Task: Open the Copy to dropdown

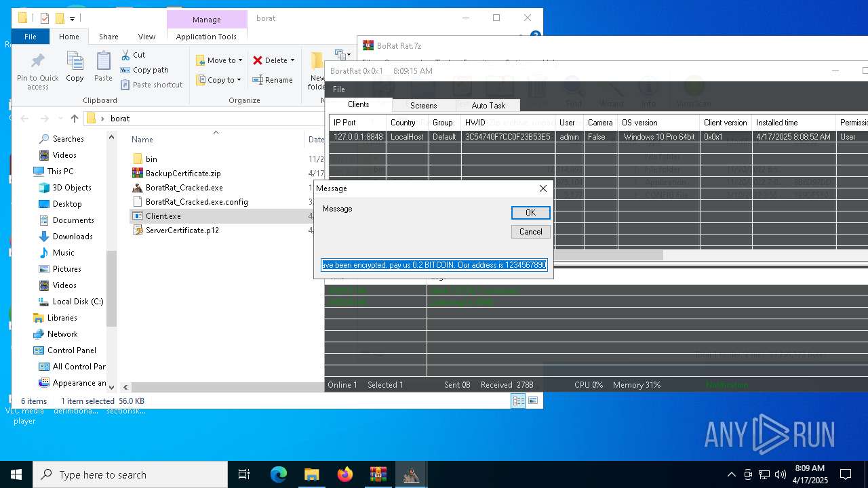Action: [x=219, y=80]
